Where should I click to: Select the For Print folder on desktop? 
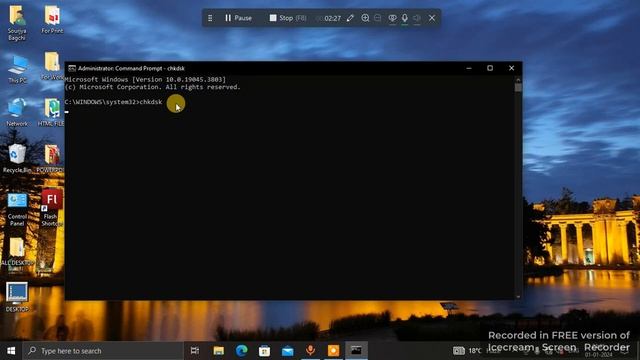pos(52,19)
